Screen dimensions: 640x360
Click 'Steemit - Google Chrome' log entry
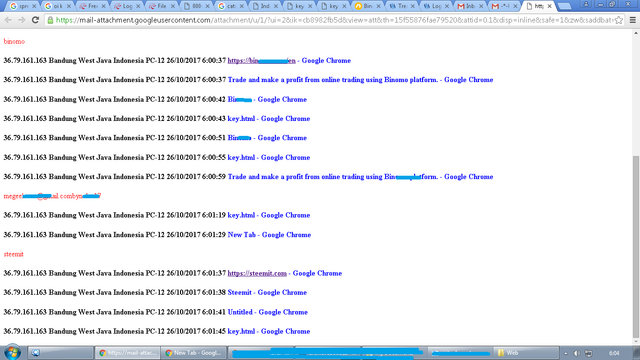pos(267,293)
